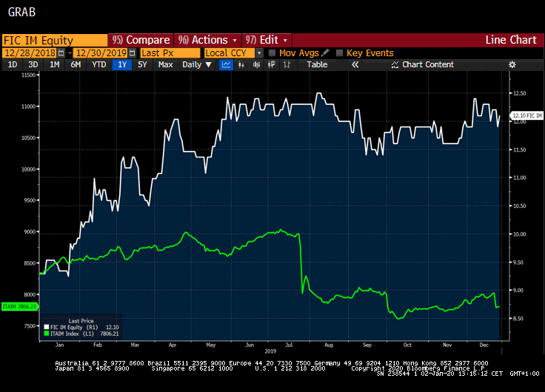Click the FIC IM Equity security field
Image resolution: width=545 pixels, height=392 pixels.
coord(55,40)
